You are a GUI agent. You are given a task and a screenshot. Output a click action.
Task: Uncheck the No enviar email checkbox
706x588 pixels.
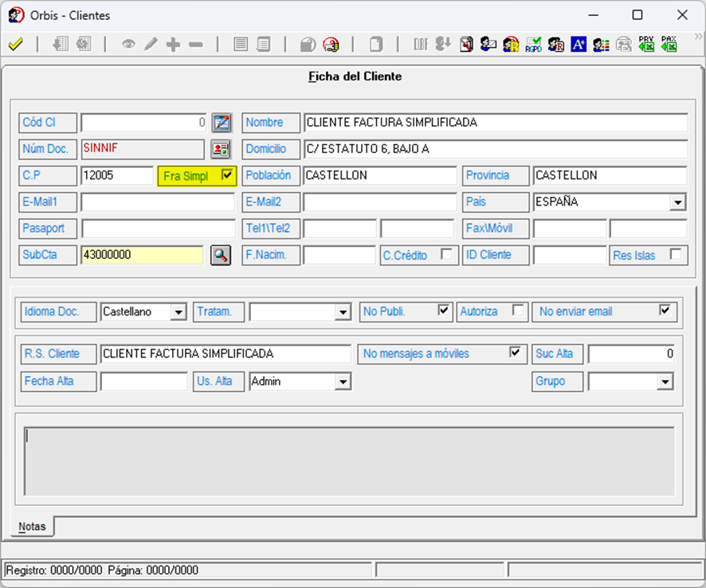tap(665, 311)
